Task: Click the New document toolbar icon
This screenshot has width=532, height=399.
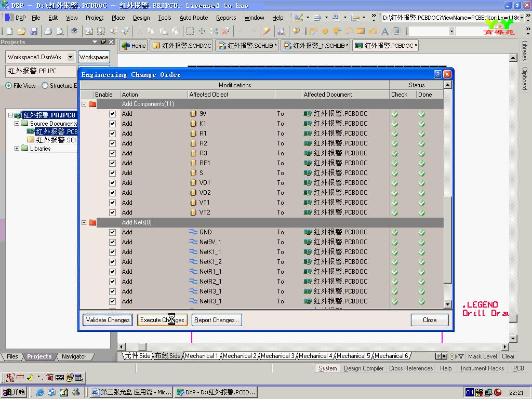Action: [9, 31]
